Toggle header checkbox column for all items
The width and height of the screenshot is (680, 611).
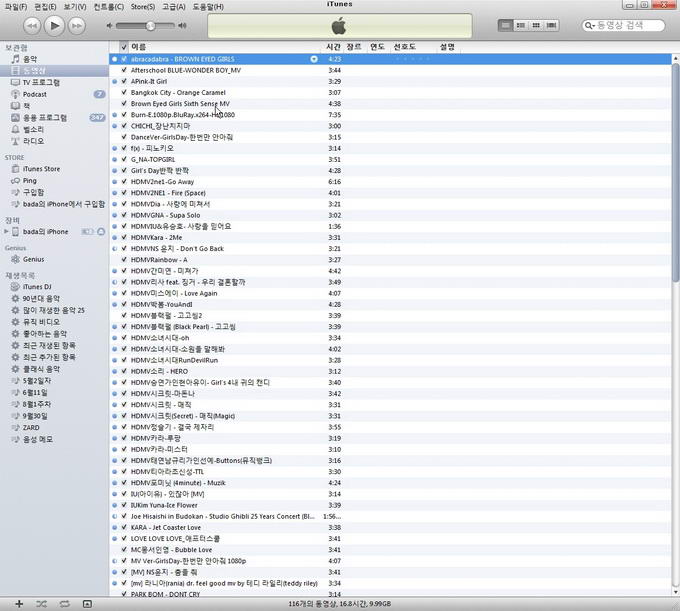point(124,47)
